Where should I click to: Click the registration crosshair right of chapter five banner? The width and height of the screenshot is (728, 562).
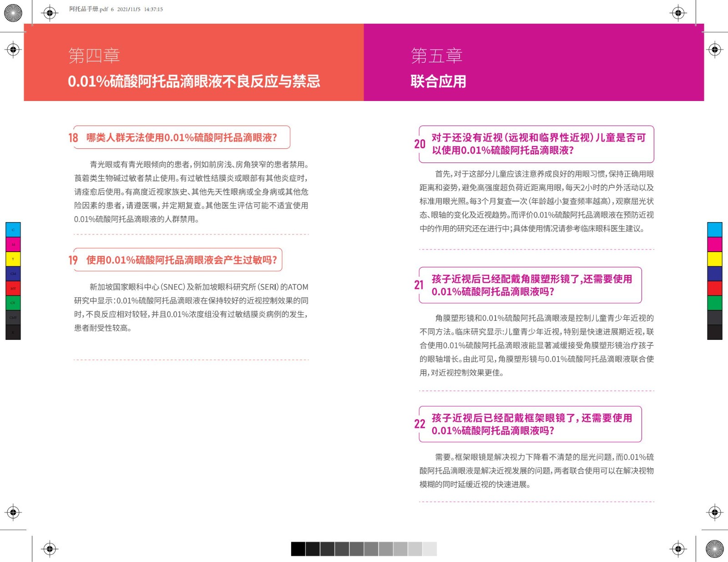tap(715, 49)
